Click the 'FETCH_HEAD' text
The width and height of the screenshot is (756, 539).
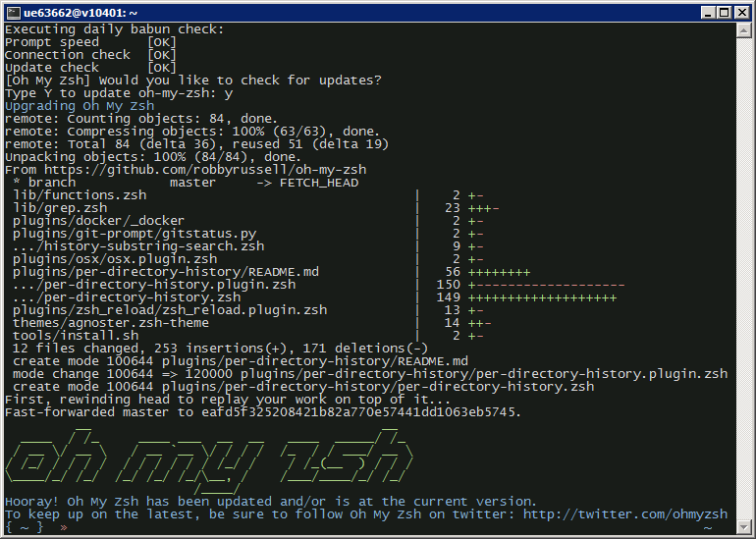click(319, 184)
